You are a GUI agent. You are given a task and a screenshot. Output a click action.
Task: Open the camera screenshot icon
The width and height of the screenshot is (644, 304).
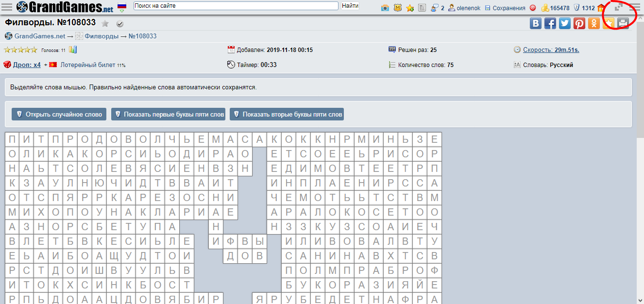click(385, 8)
